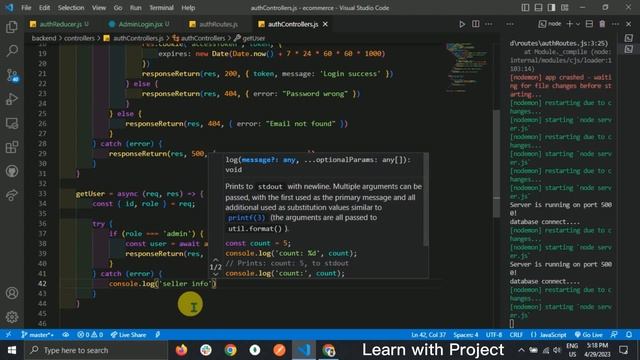Open the Extensions view
Screen dimensions: 640x360
(12, 147)
